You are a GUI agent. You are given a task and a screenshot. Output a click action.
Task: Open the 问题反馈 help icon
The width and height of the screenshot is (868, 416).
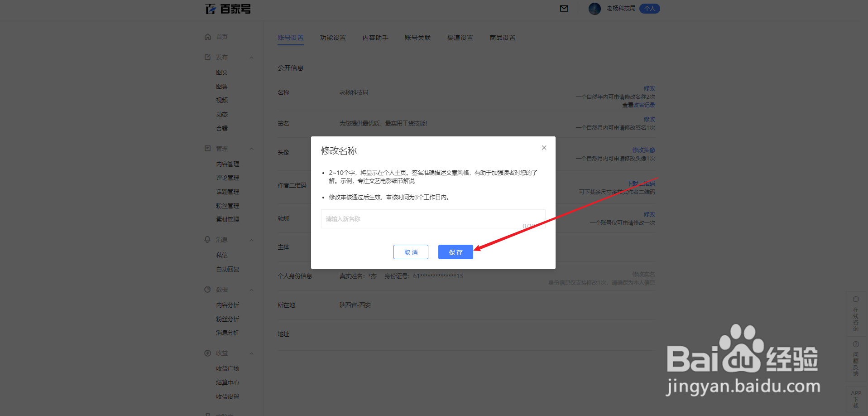click(x=856, y=344)
